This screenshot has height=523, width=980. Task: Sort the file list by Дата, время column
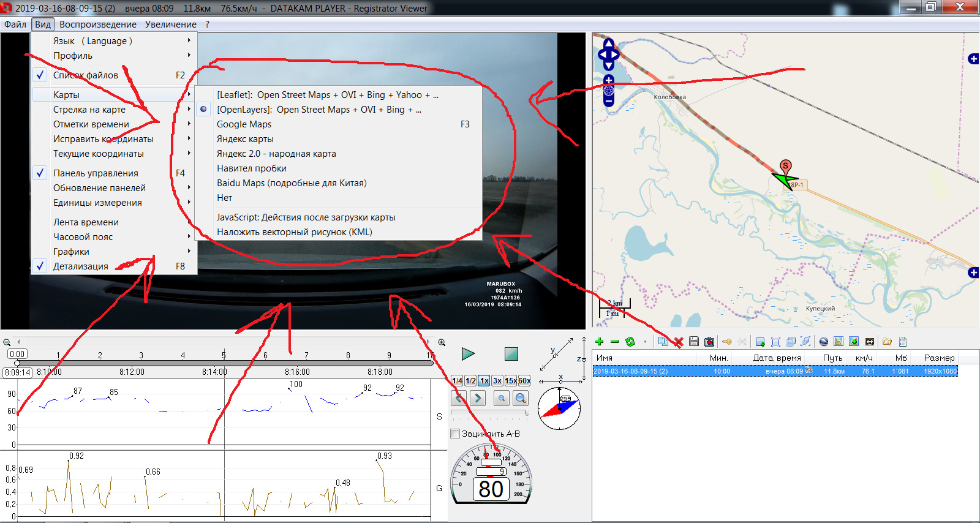pyautogui.click(x=777, y=358)
